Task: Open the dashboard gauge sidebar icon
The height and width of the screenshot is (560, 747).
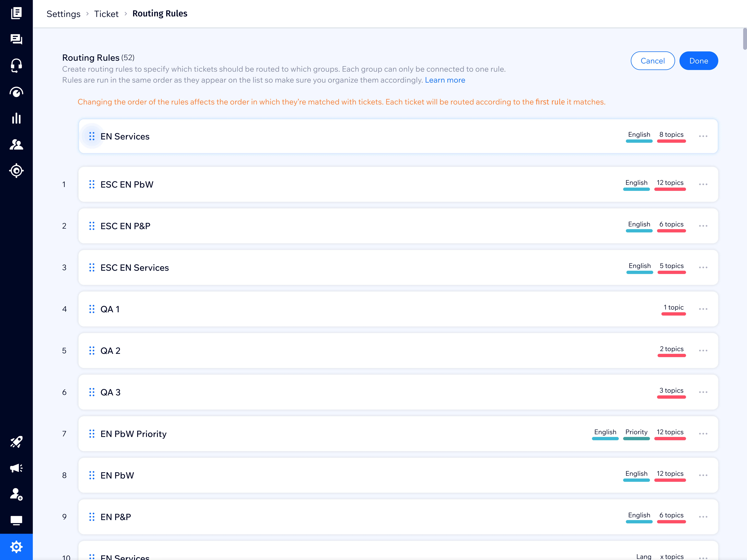Action: [x=16, y=92]
